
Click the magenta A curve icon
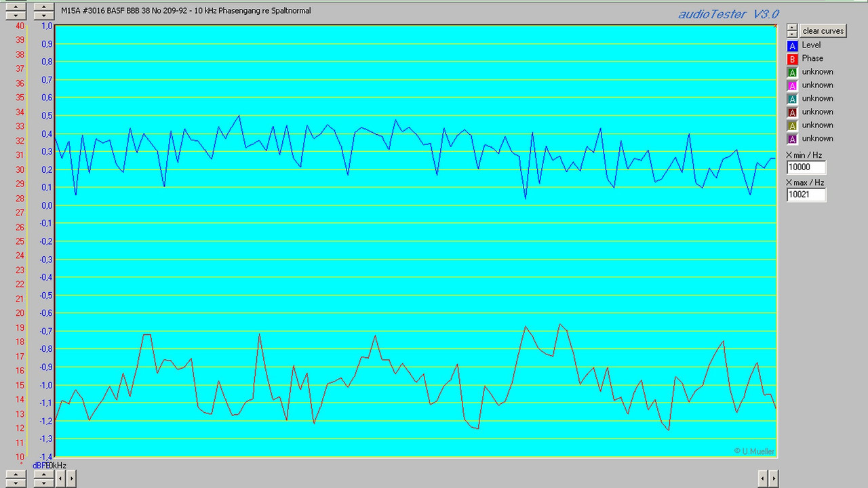[792, 85]
